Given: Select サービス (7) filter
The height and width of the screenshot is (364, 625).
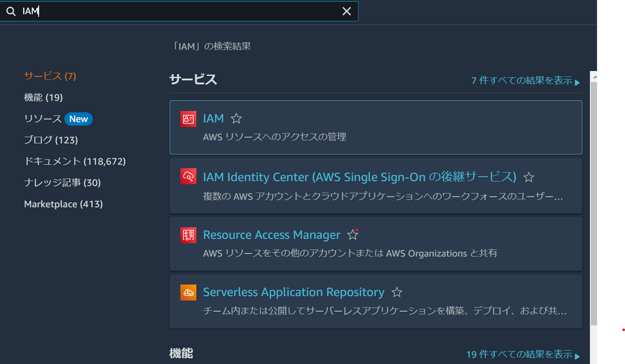Looking at the screenshot, I should (50, 76).
